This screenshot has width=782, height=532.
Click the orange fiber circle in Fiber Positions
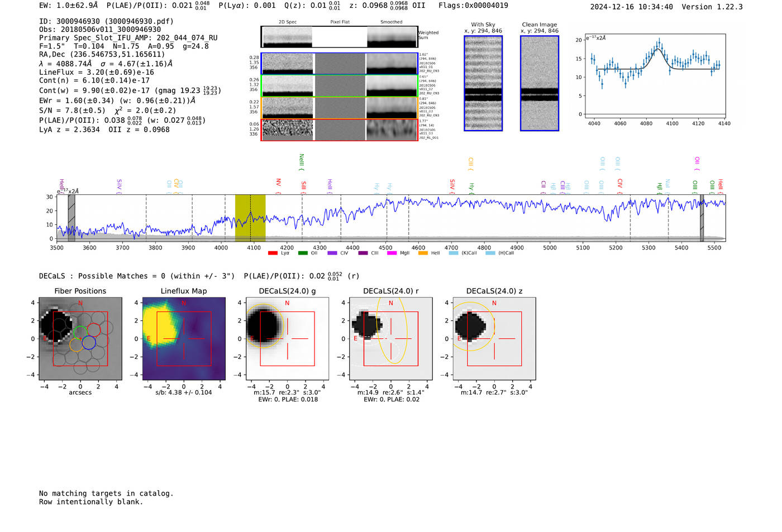pos(77,345)
